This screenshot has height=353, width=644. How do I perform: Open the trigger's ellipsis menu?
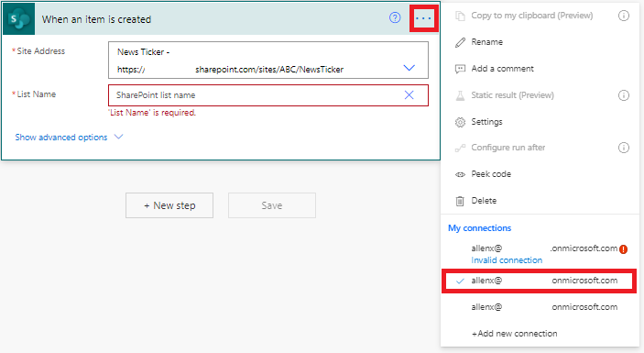pos(423,18)
